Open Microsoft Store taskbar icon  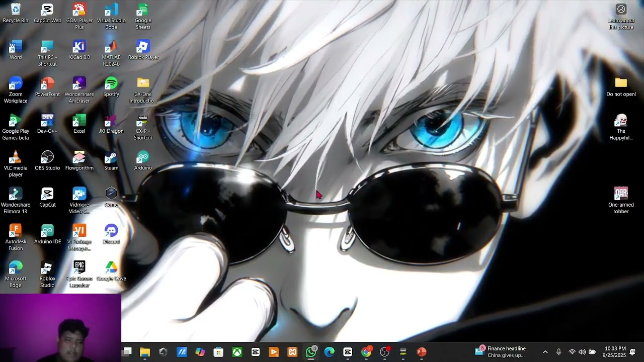click(x=218, y=352)
